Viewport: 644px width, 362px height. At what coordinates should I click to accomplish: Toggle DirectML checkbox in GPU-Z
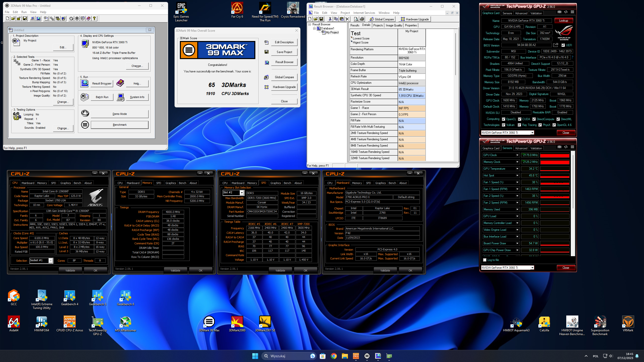coord(558,119)
